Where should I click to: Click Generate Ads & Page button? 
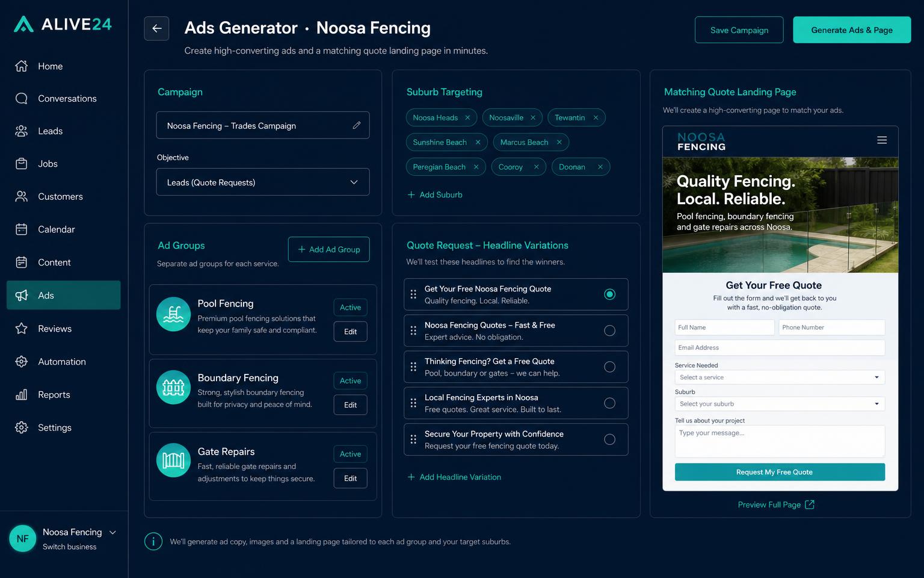click(852, 30)
